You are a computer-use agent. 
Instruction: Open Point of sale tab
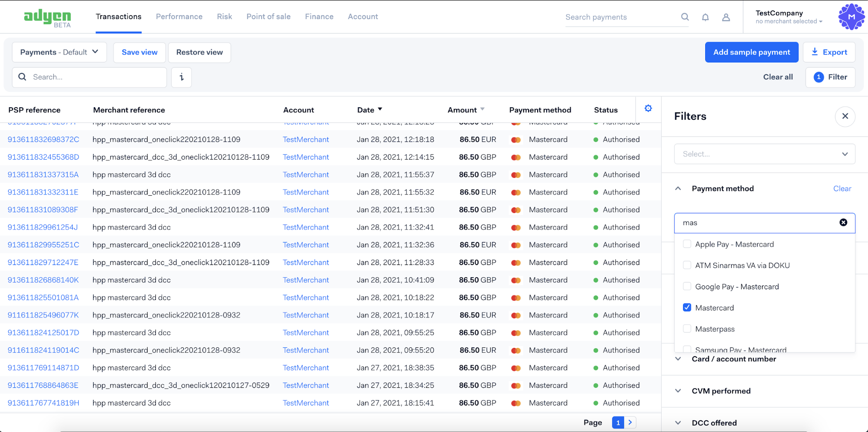[x=268, y=16]
